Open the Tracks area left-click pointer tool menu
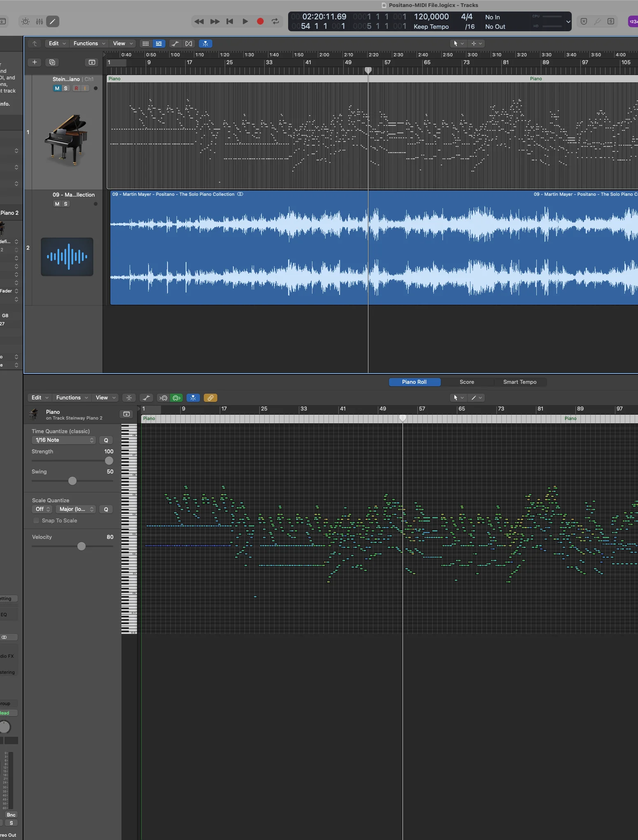The height and width of the screenshot is (840, 638). (x=458, y=44)
